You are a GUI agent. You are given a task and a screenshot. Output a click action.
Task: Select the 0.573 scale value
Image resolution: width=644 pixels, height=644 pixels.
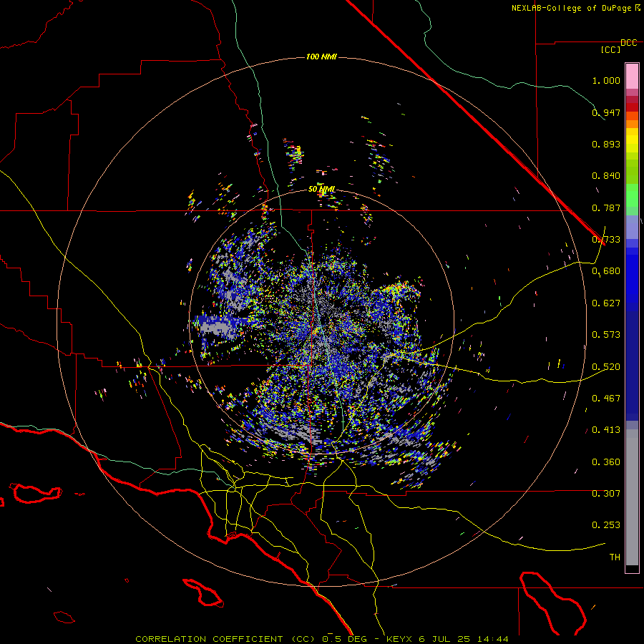pos(606,335)
